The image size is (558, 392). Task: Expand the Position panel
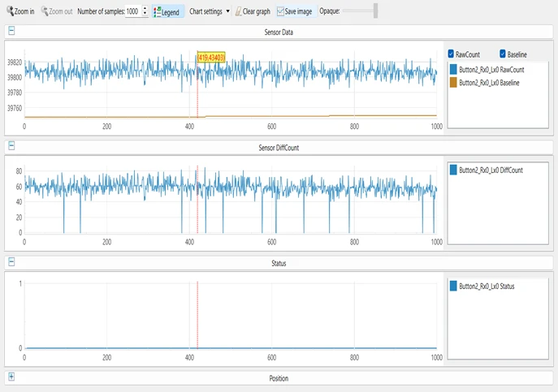[x=11, y=377]
